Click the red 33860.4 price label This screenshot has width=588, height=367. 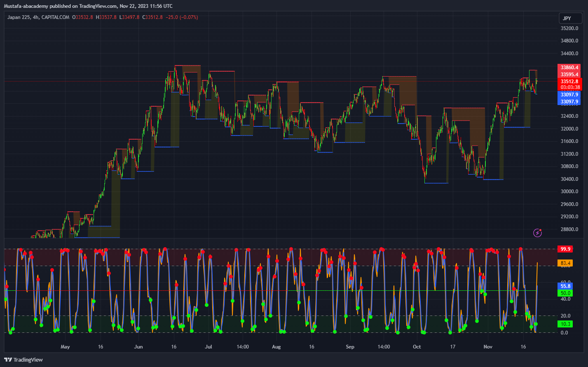pyautogui.click(x=569, y=67)
